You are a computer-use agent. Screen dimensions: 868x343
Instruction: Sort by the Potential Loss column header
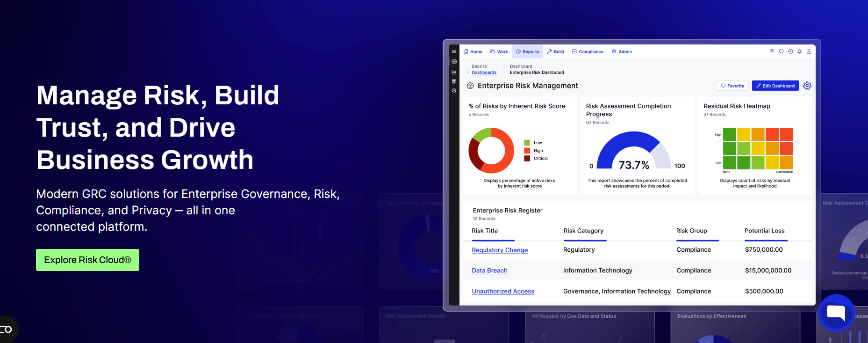pos(765,231)
